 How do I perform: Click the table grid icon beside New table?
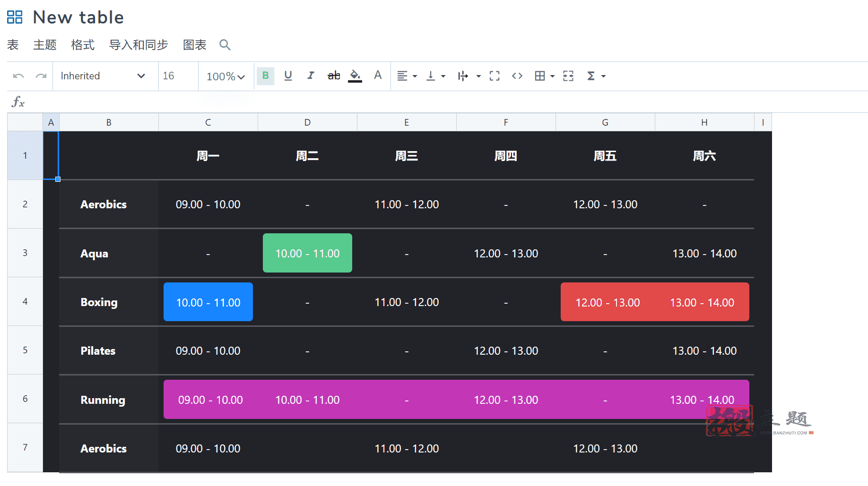(x=15, y=17)
